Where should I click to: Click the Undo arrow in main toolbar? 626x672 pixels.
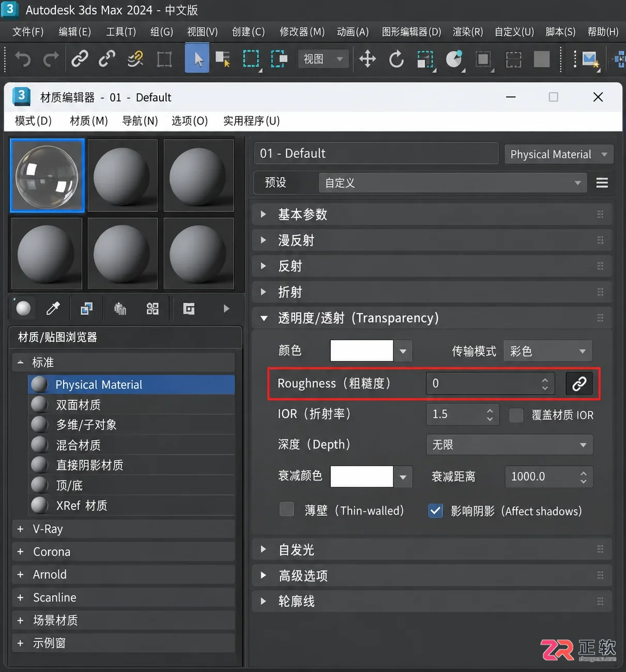pos(23,59)
